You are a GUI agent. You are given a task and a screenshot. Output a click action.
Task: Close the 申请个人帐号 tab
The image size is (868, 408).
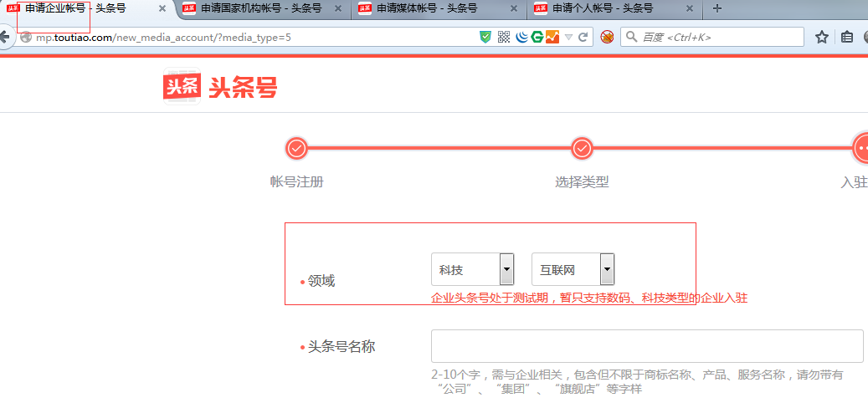coord(689,9)
